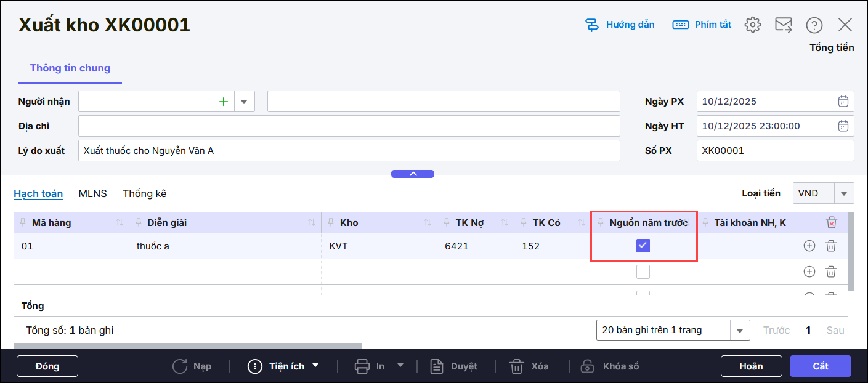
Task: Switch to the MLNS tab
Action: (92, 193)
